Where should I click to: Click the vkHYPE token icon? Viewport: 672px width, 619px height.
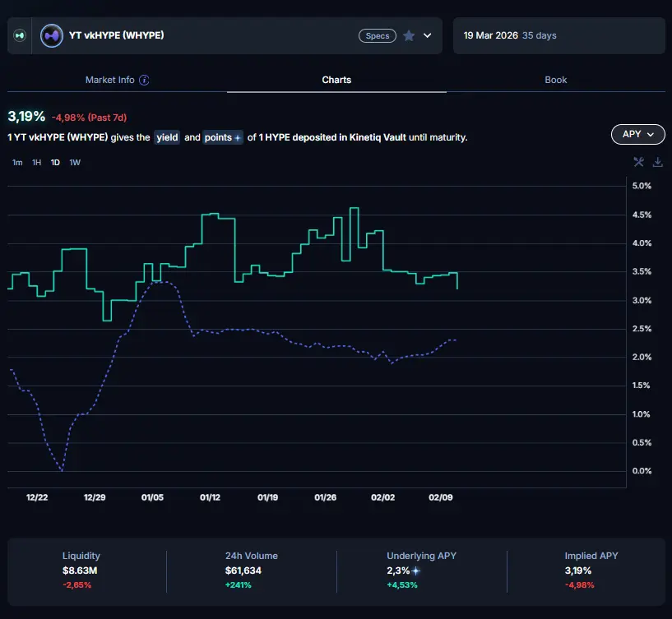[x=52, y=36]
